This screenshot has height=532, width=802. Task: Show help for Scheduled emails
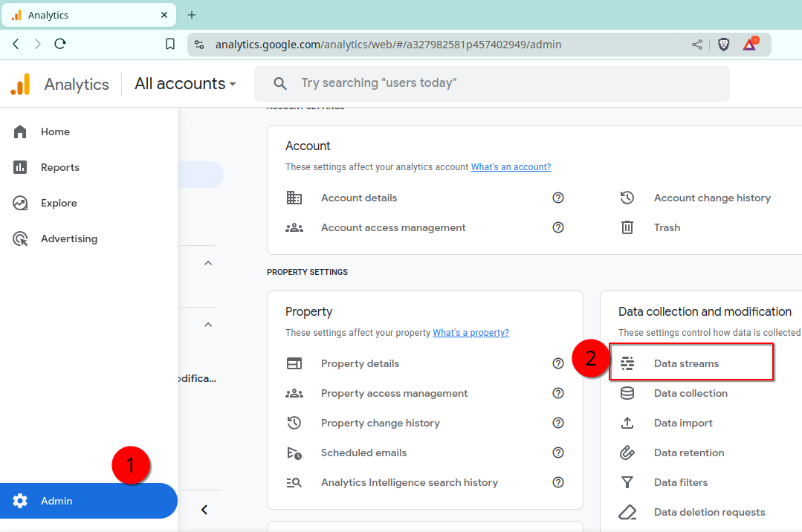[x=558, y=452]
